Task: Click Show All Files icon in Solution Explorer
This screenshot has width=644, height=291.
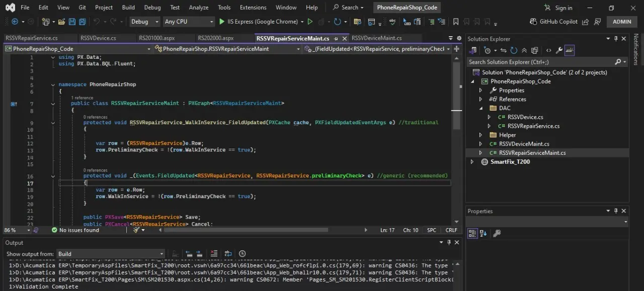Action: pos(535,50)
